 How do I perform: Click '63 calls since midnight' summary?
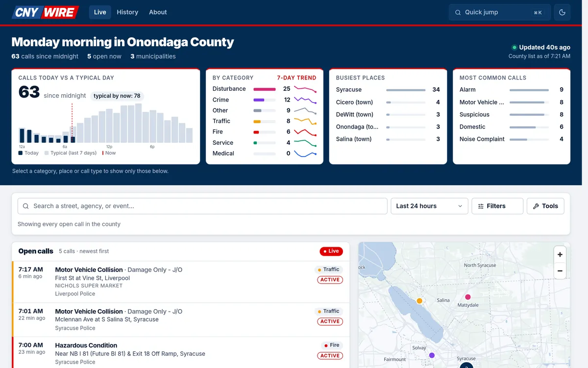45,56
